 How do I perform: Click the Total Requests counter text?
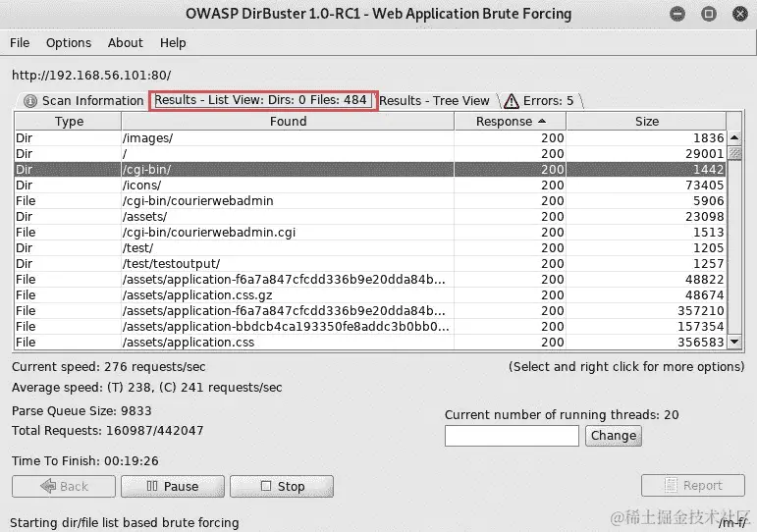(x=108, y=431)
